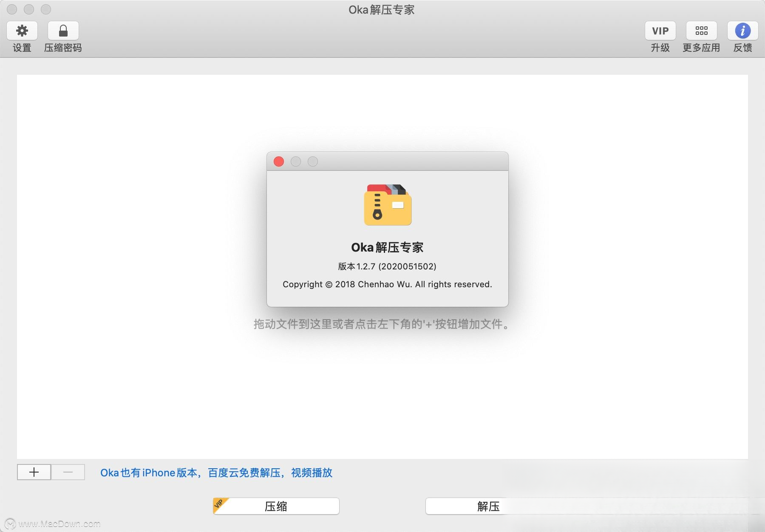Click the 设置 label in toolbar
The height and width of the screenshot is (532, 765).
[22, 48]
